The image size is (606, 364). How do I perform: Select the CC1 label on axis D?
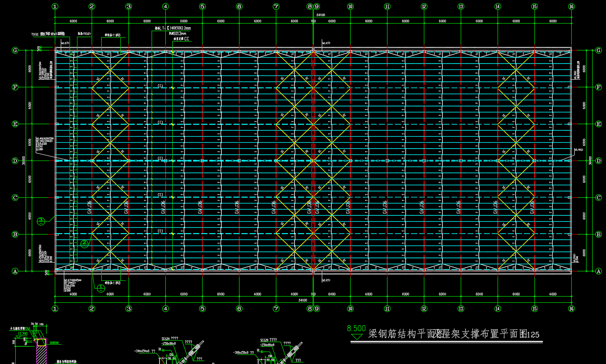coord(161,158)
